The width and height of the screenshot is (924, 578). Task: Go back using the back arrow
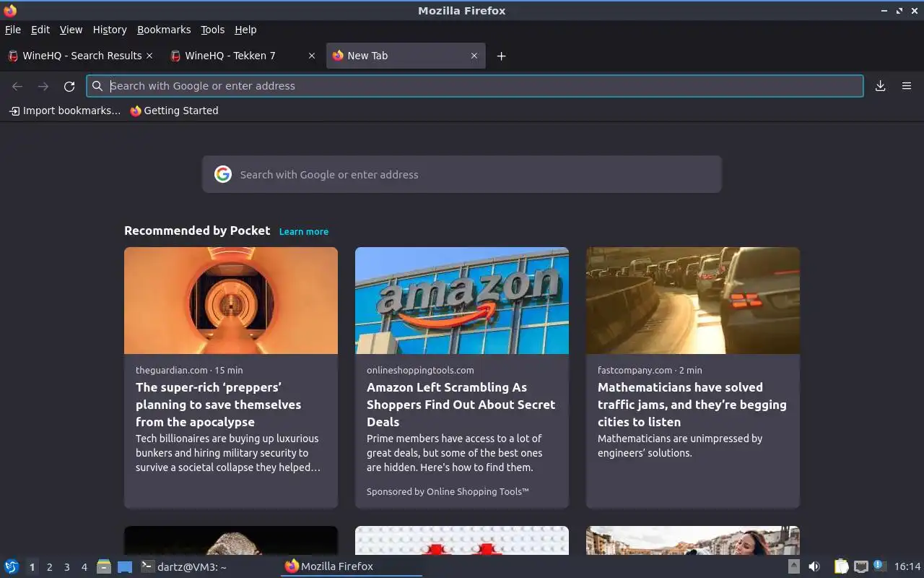click(17, 86)
